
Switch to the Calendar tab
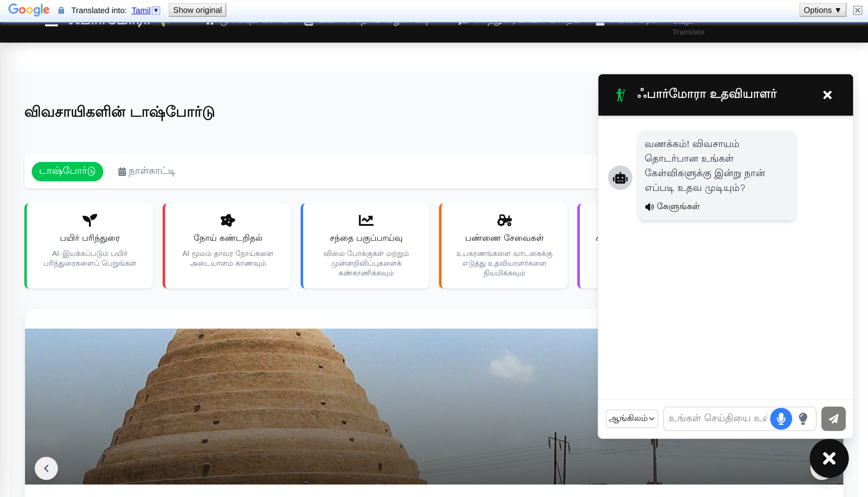(147, 171)
